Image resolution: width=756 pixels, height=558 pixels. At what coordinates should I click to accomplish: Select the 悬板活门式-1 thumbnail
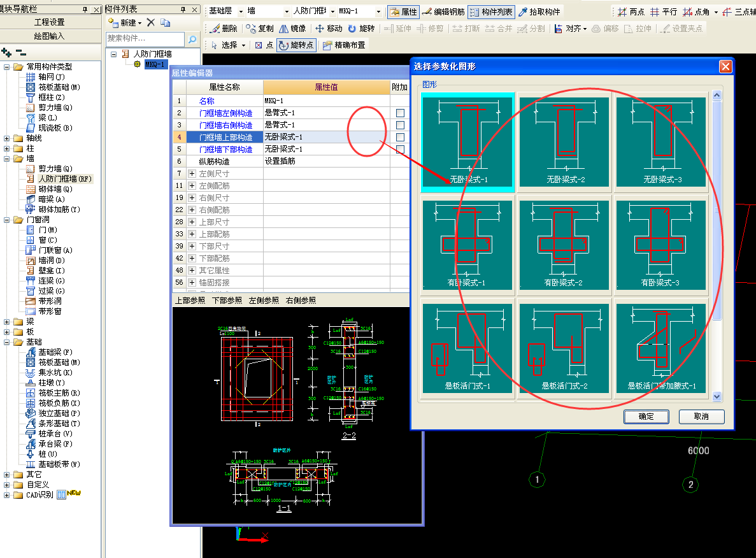coord(467,348)
